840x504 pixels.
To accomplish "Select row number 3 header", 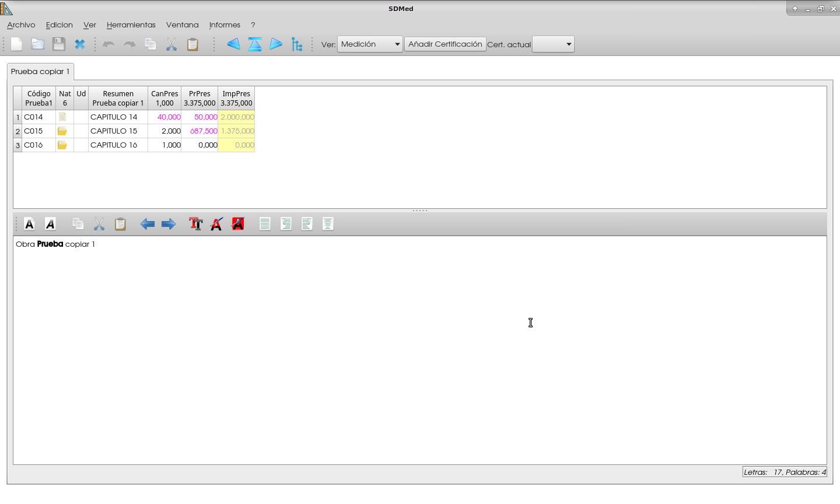I will pos(17,145).
